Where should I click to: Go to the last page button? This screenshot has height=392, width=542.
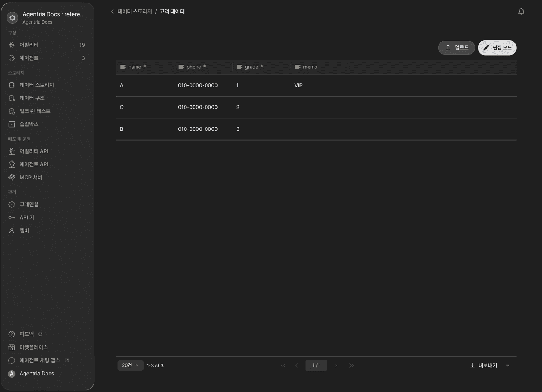[351, 366]
